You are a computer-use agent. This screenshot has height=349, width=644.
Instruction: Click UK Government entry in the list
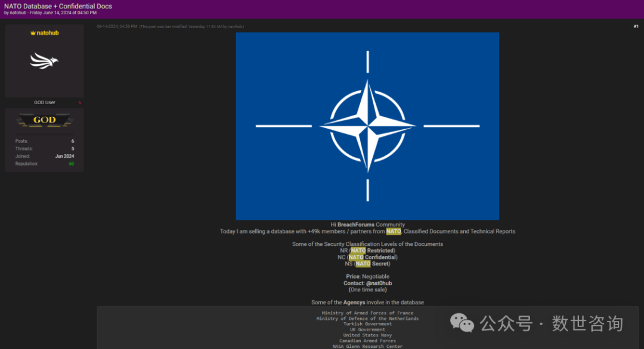point(367,330)
